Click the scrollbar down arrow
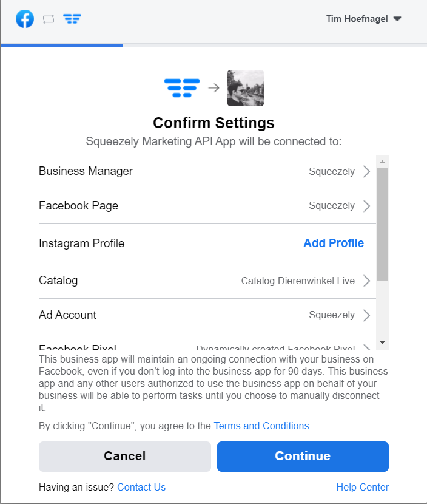 (382, 342)
